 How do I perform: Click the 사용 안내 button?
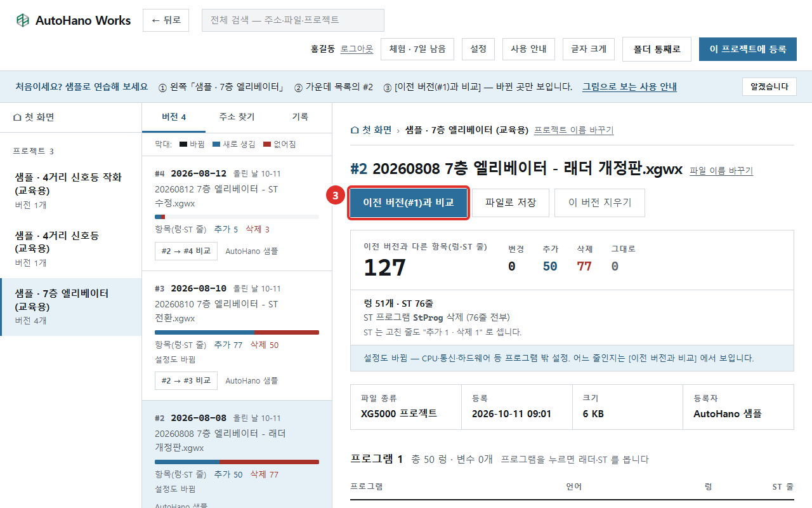pyautogui.click(x=528, y=49)
